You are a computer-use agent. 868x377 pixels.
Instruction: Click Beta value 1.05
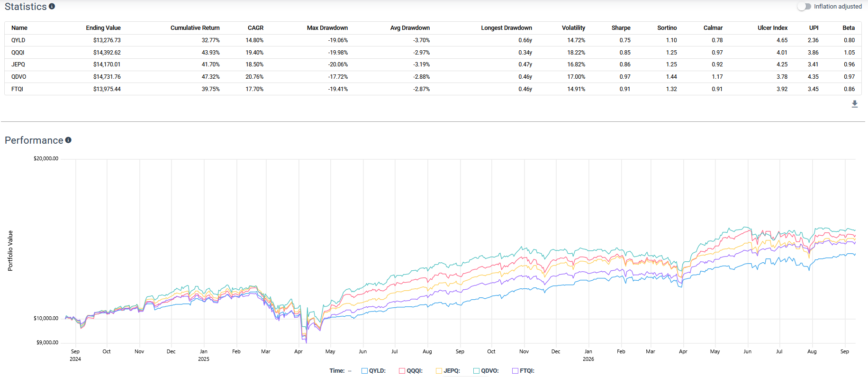point(850,53)
